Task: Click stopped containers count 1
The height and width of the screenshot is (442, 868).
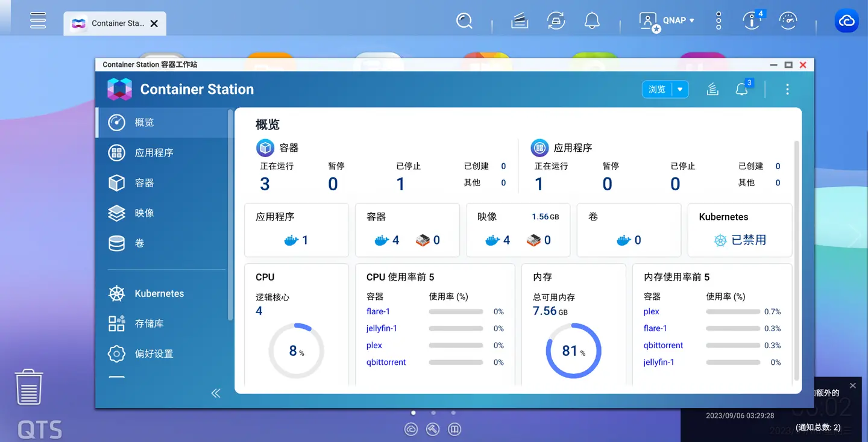Action: coord(400,184)
